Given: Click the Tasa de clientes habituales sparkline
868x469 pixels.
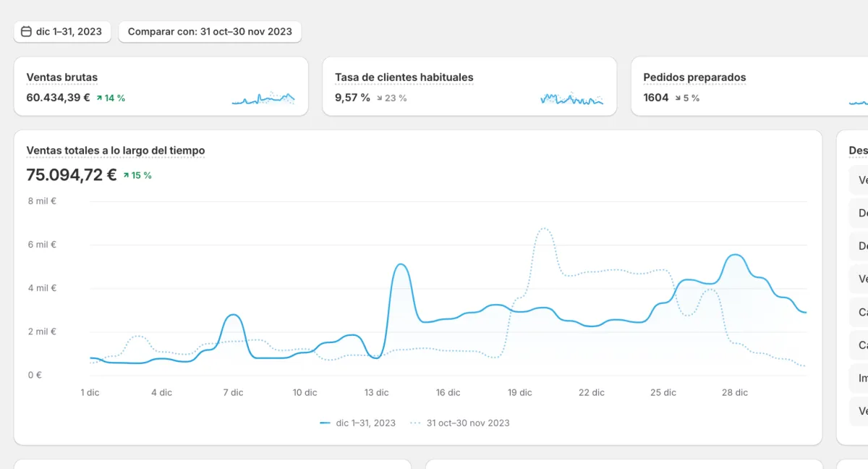Looking at the screenshot, I should pos(571,98).
